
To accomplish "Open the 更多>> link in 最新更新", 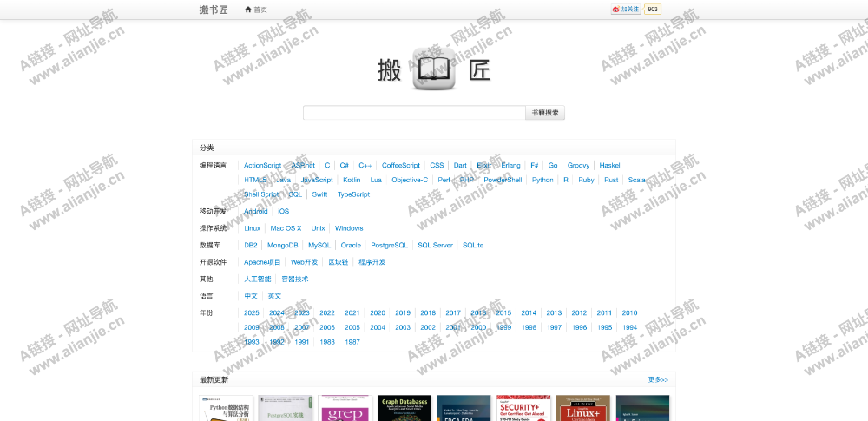I will [x=658, y=380].
